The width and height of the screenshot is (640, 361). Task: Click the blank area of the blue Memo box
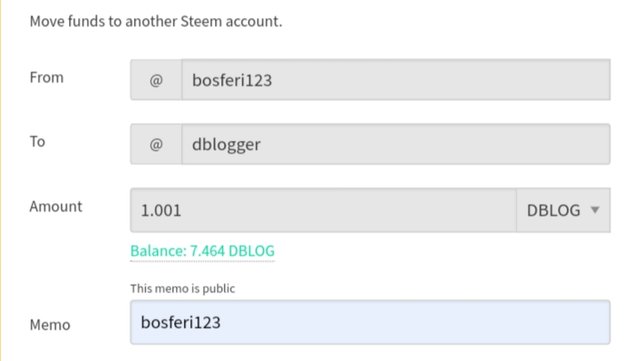click(416, 322)
